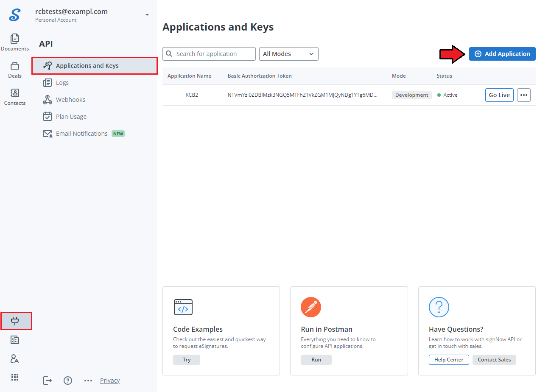Click Go Live for RCB2
Viewport: 537px width, 392px height.
pyautogui.click(x=499, y=95)
